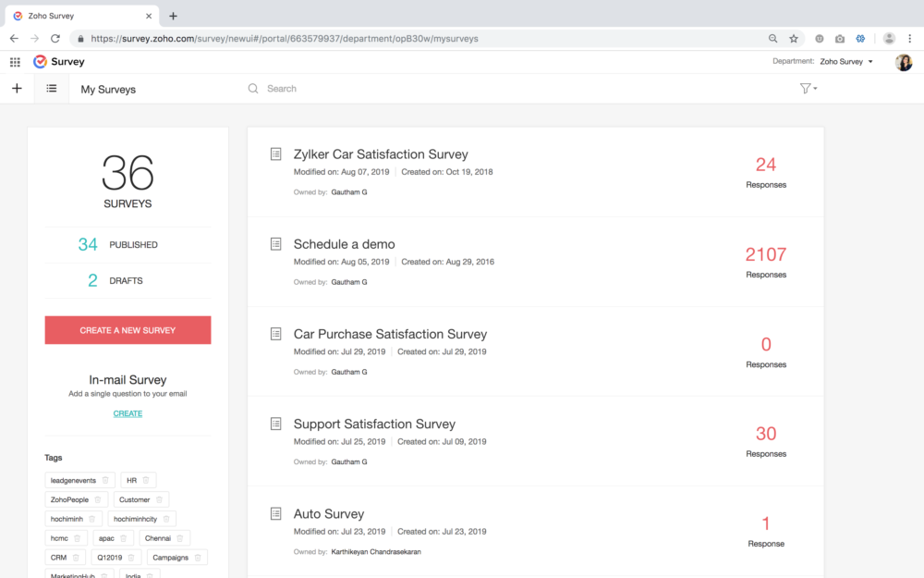Expand the filter dropdown arrow
Viewport: 924px width, 578px height.
coord(815,88)
